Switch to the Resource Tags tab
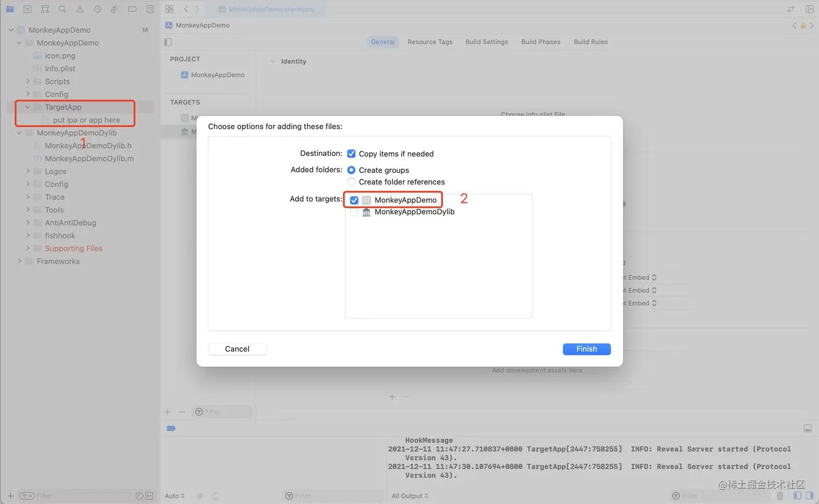Screen dimensions: 819x504 [x=430, y=42]
